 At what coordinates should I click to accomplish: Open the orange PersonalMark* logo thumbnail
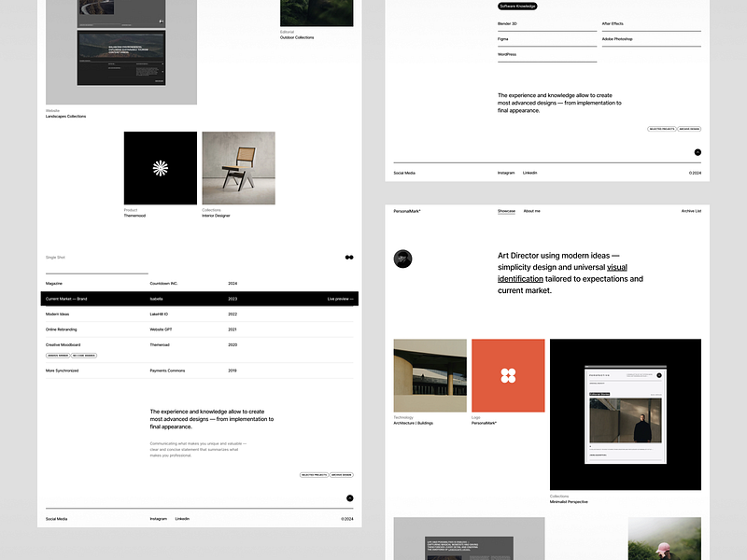pos(508,375)
